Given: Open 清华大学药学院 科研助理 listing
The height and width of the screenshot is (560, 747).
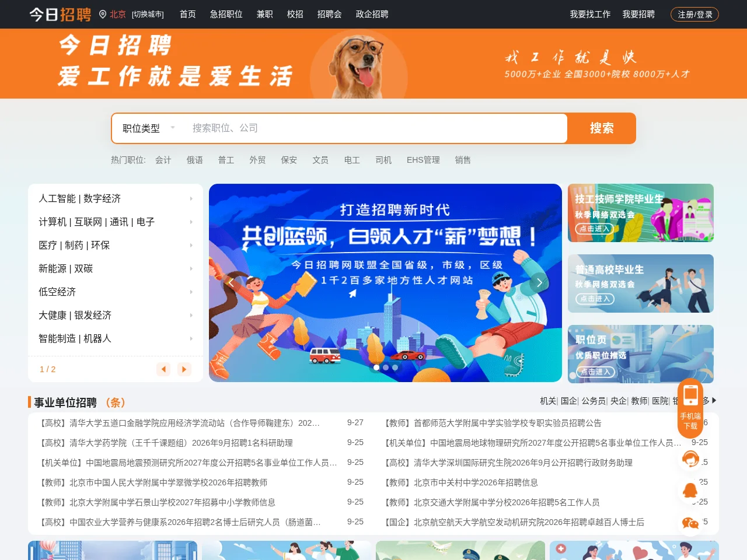Looking at the screenshot, I should 165,443.
